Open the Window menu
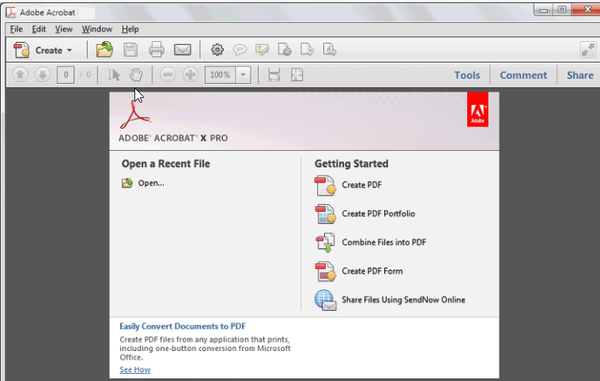 (x=97, y=29)
